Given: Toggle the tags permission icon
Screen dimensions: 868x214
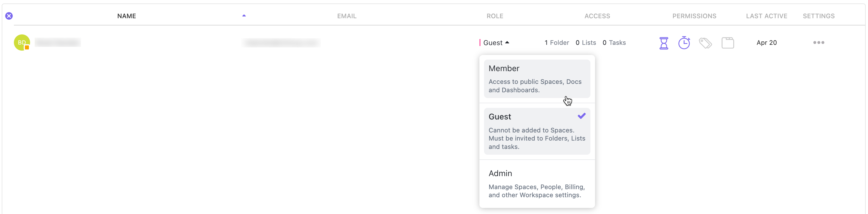Looking at the screenshot, I should [x=705, y=43].
